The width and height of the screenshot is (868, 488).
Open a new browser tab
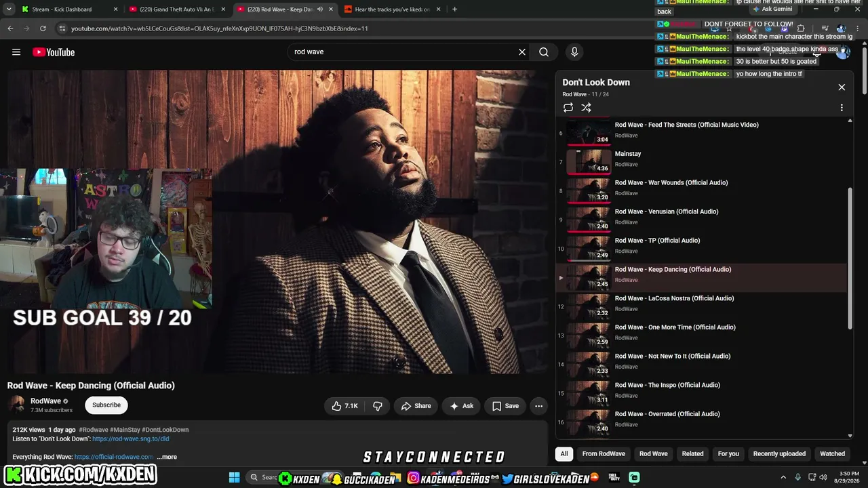pos(454,9)
